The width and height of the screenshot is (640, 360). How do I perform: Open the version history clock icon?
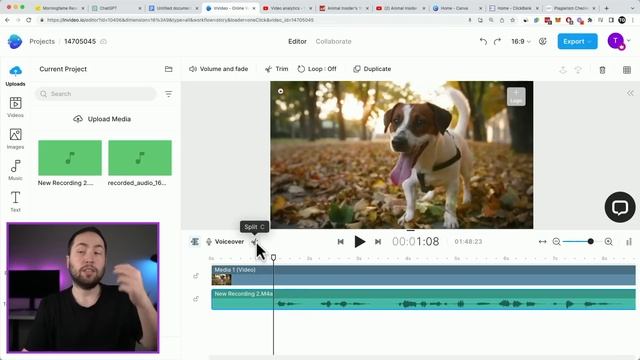(542, 41)
